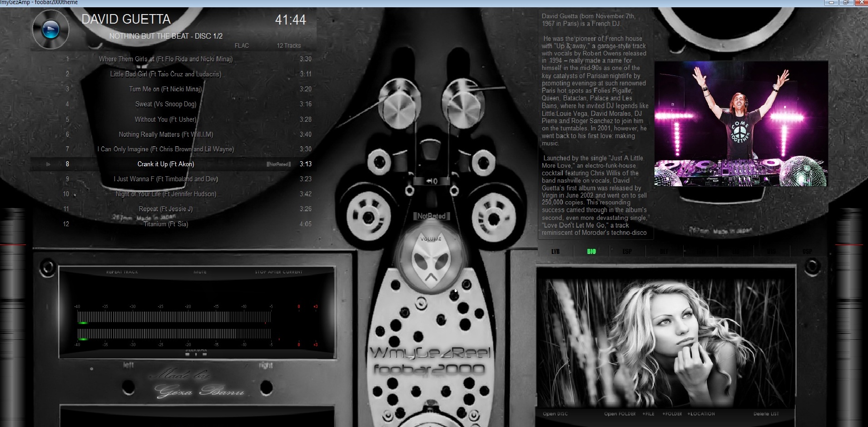This screenshot has width=868, height=427.
Task: Click the window restore button in title bar
Action: pos(846,3)
